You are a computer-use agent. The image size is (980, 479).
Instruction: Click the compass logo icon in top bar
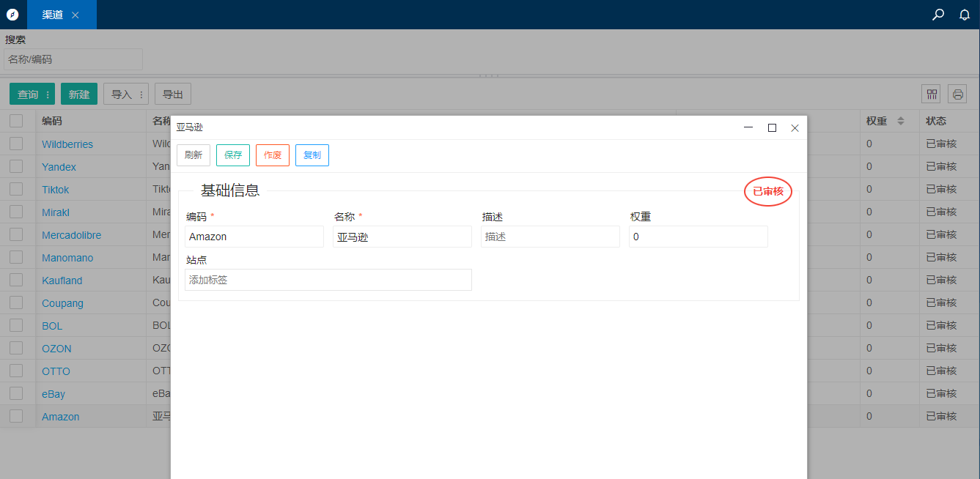click(x=12, y=15)
